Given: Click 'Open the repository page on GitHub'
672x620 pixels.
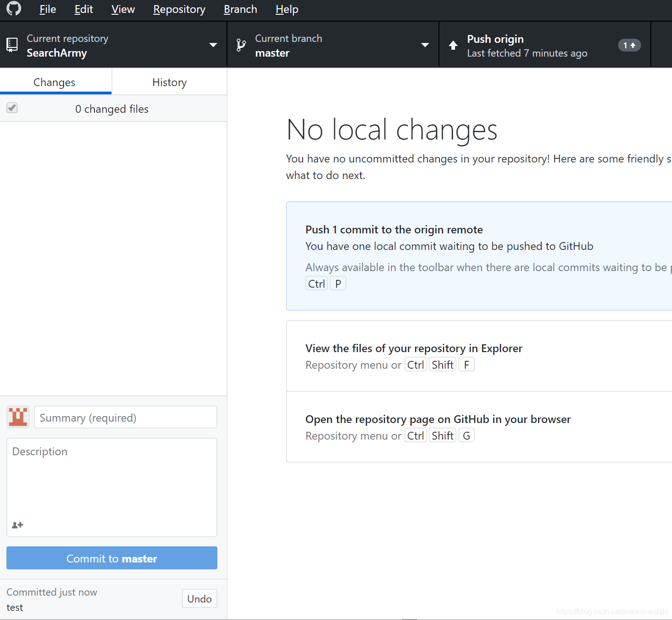Looking at the screenshot, I should 438,419.
